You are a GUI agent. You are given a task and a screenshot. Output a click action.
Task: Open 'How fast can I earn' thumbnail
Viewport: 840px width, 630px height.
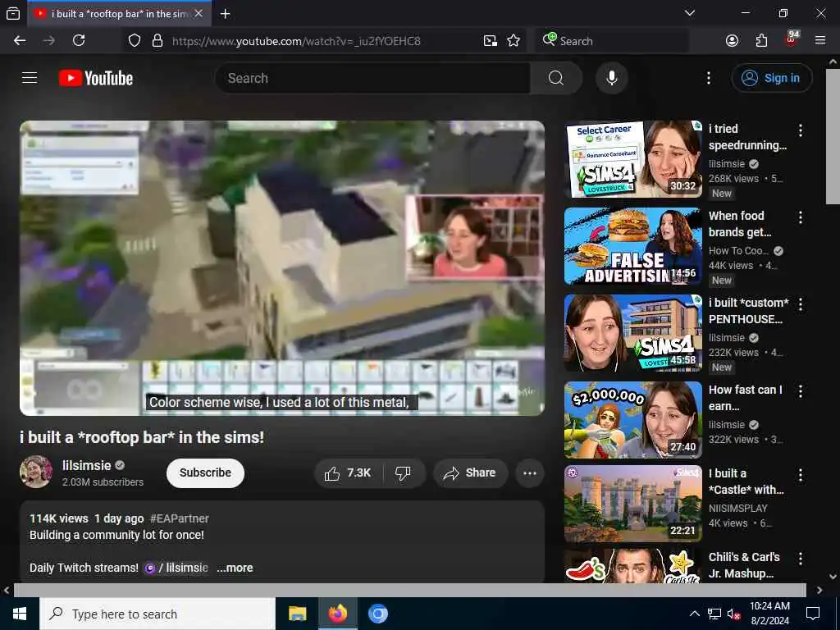coord(632,419)
